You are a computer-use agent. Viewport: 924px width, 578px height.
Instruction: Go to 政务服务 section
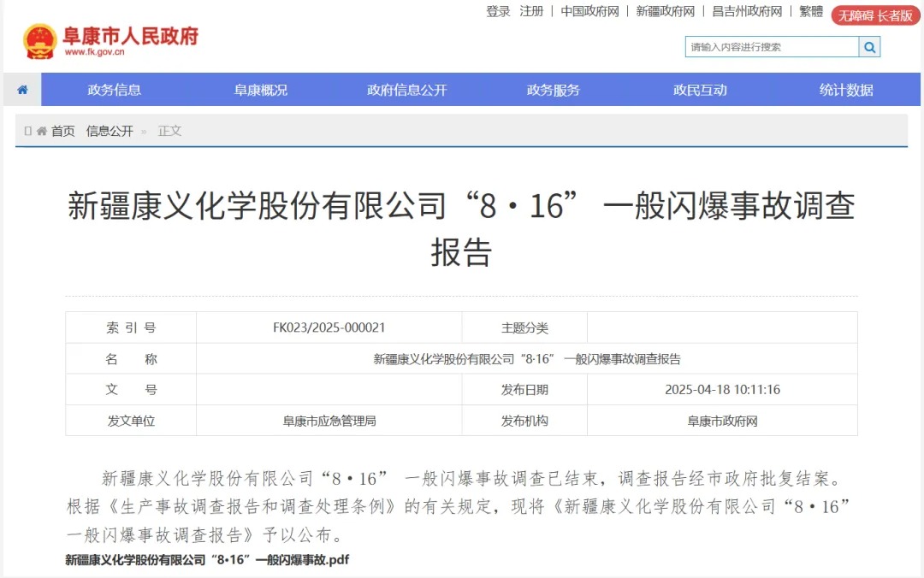pos(554,90)
